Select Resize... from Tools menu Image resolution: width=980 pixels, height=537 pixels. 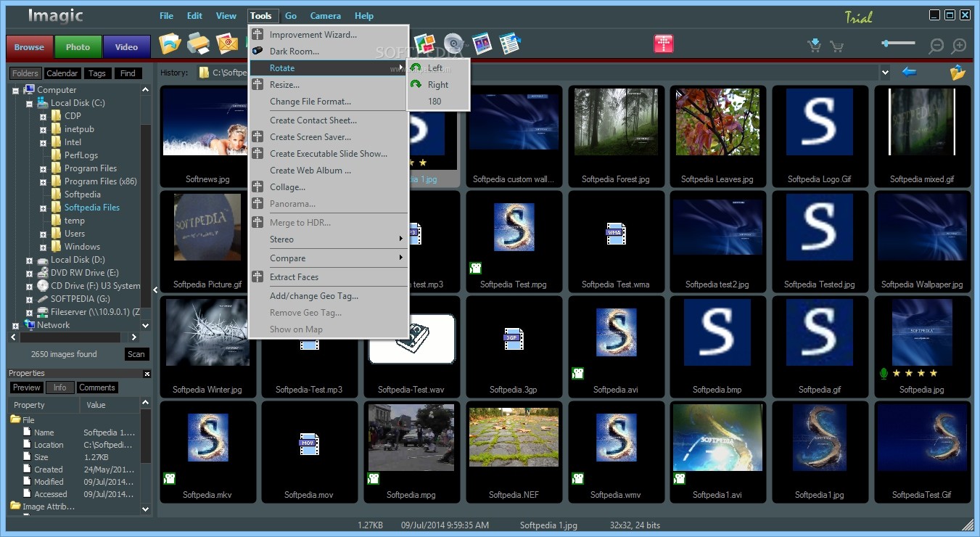[328, 85]
